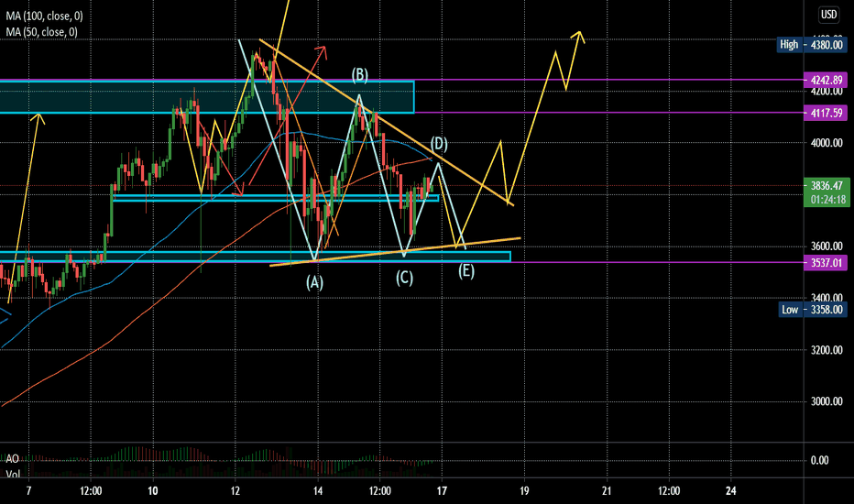
Task: Click the Vol indicator label
Action: (13, 474)
